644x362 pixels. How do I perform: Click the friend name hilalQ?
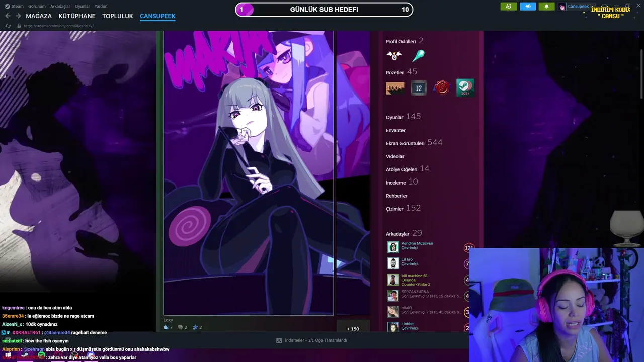pos(407,308)
